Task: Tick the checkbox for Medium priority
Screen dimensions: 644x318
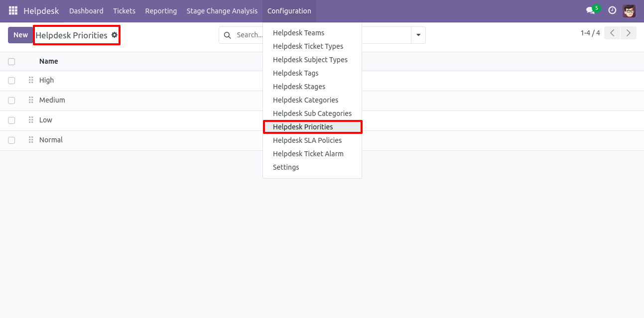Action: [11, 101]
